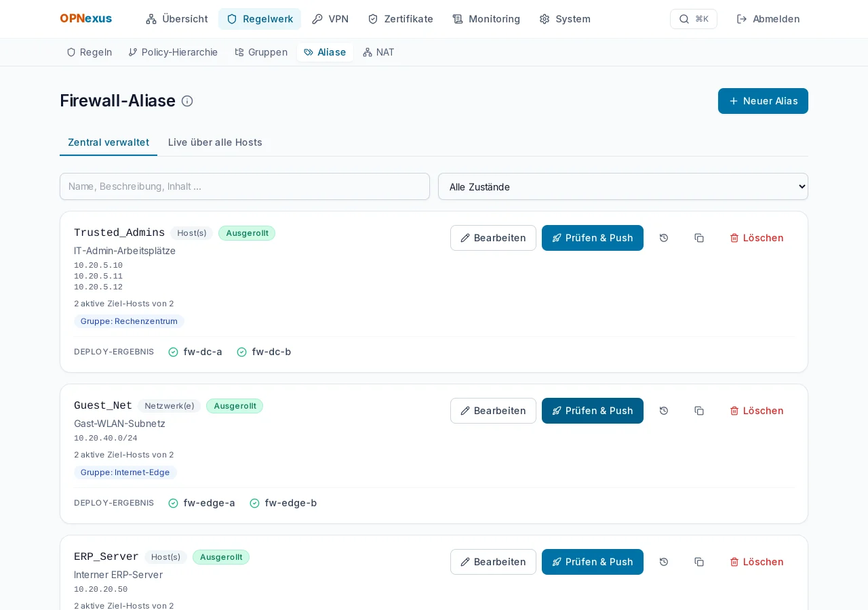Switch to the NAT sub-tab
The width and height of the screenshot is (868, 610).
click(x=378, y=52)
